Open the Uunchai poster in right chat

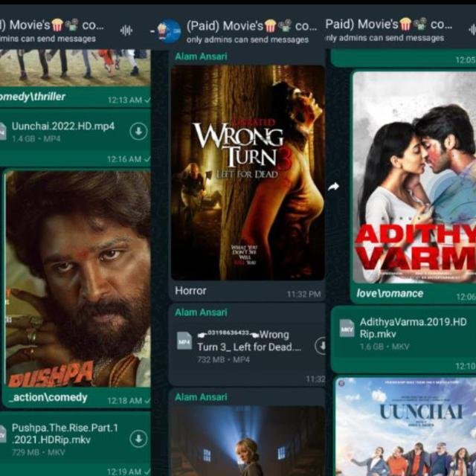[x=406, y=427]
